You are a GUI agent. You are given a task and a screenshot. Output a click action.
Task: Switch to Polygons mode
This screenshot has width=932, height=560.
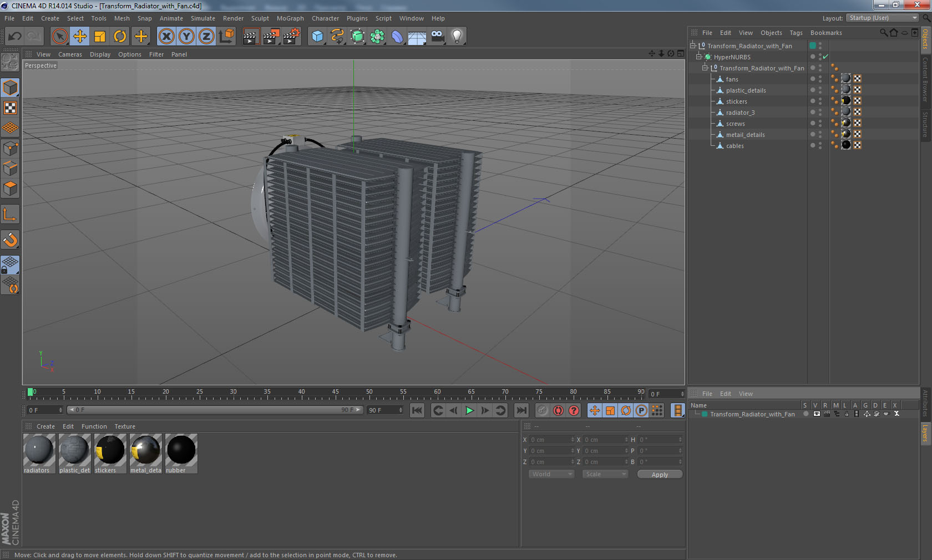click(x=10, y=189)
